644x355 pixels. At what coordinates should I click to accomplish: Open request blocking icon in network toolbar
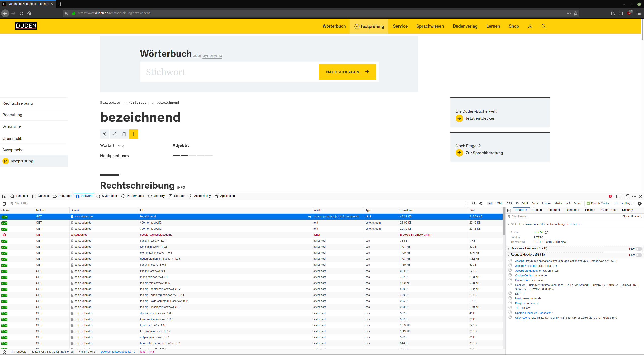pos(481,203)
